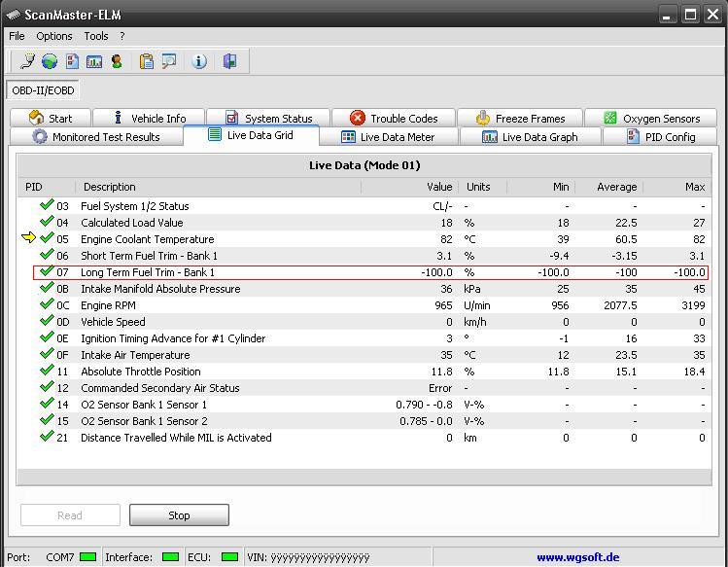Click the blue info toolbar icon
This screenshot has width=728, height=567.
[199, 61]
